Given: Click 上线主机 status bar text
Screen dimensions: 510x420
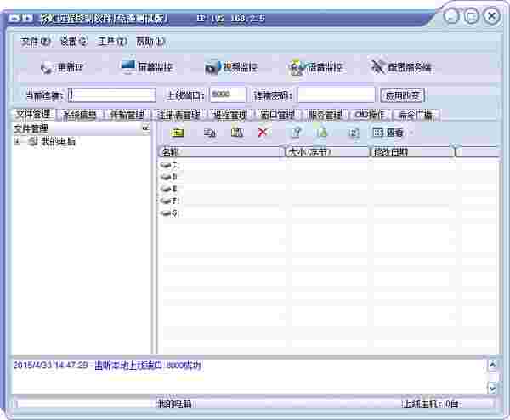Looking at the screenshot, I should pyautogui.click(x=431, y=405).
